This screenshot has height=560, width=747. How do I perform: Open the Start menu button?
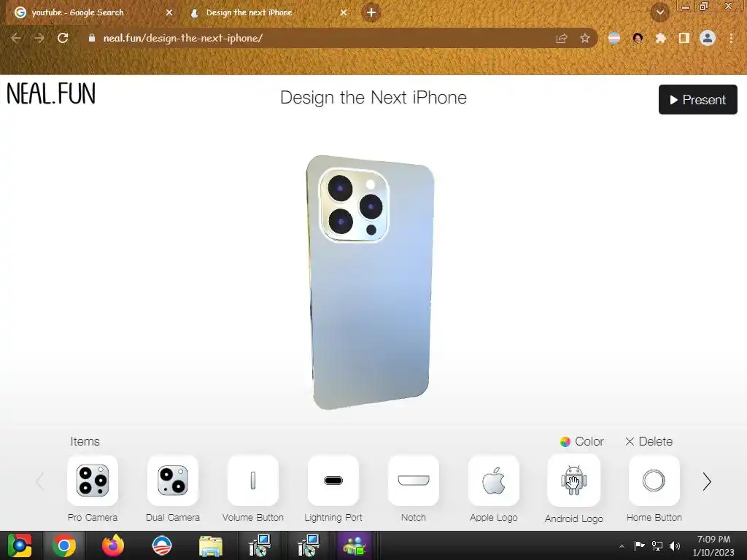[x=20, y=545]
